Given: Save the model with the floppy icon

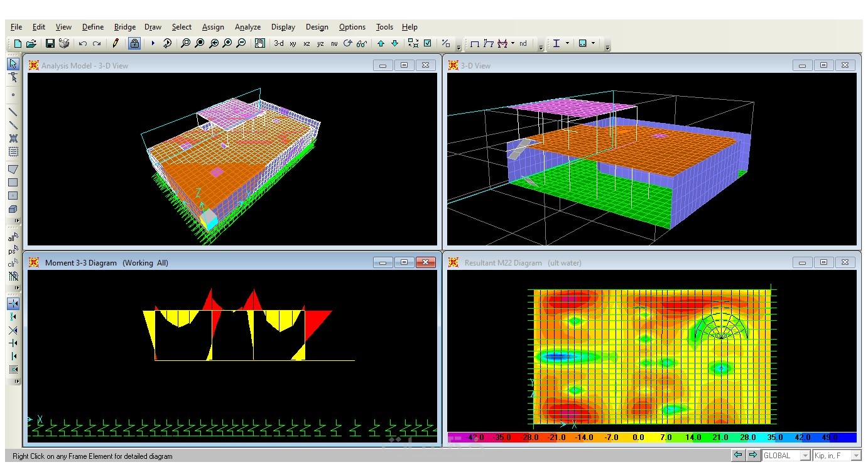Looking at the screenshot, I should pyautogui.click(x=50, y=43).
